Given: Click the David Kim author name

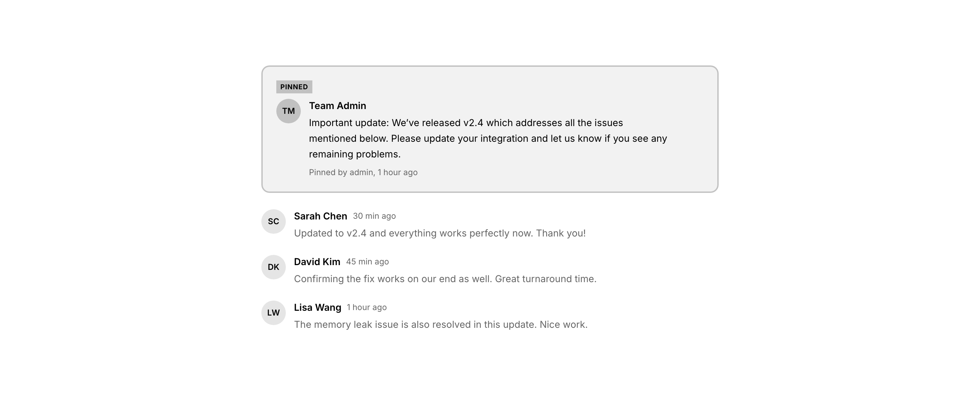Looking at the screenshot, I should point(317,262).
